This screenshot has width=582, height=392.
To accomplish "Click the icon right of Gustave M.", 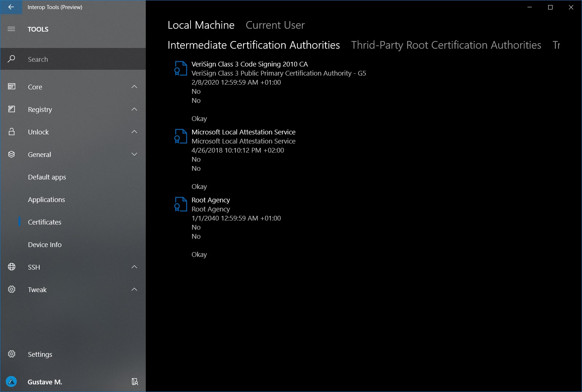I will tap(135, 382).
